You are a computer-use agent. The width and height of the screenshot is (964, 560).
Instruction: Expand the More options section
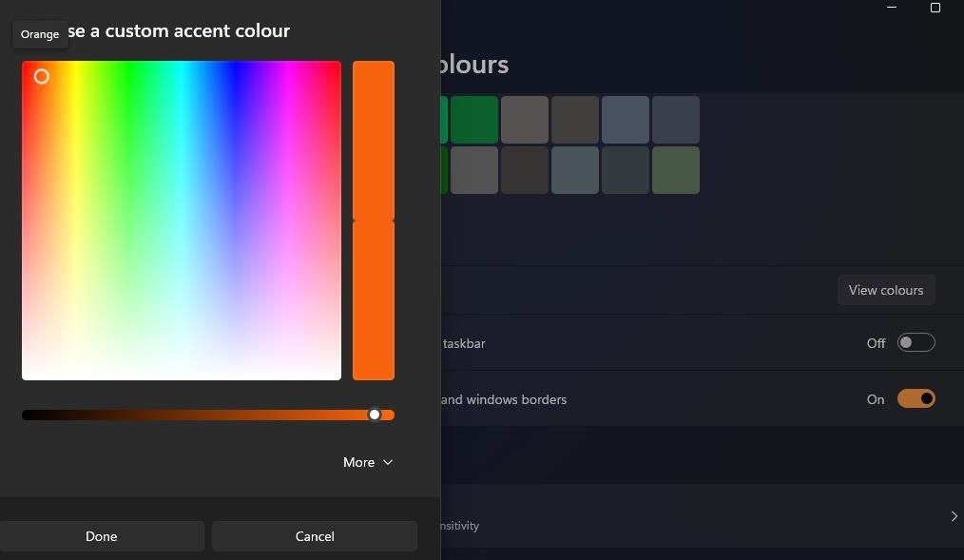(x=368, y=462)
